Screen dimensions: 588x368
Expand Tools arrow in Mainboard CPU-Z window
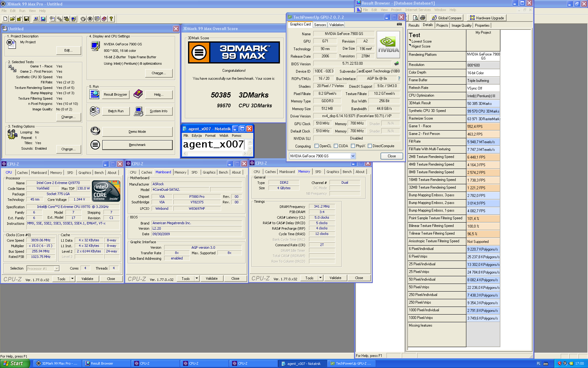[x=197, y=278]
